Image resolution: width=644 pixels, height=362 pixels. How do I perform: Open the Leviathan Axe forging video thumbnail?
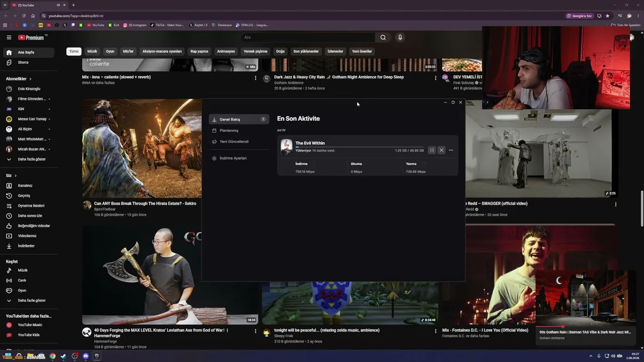coord(170,275)
